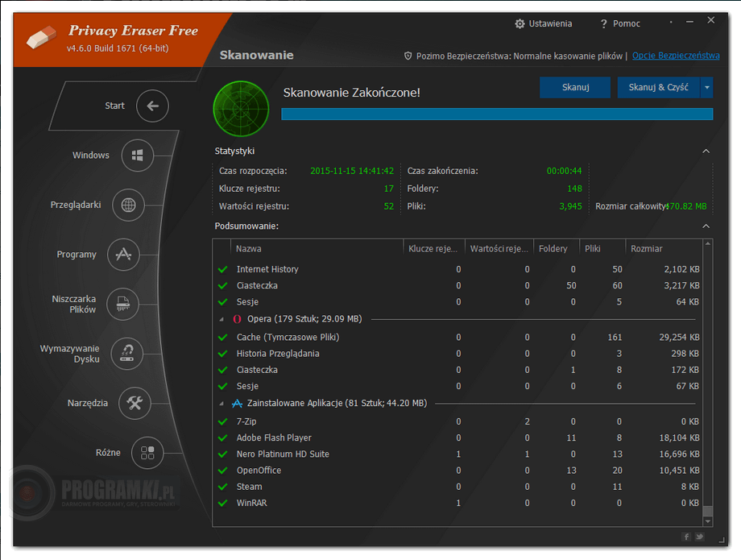The height and width of the screenshot is (560, 741).
Task: Open the Różne grid icon
Action: [147, 453]
